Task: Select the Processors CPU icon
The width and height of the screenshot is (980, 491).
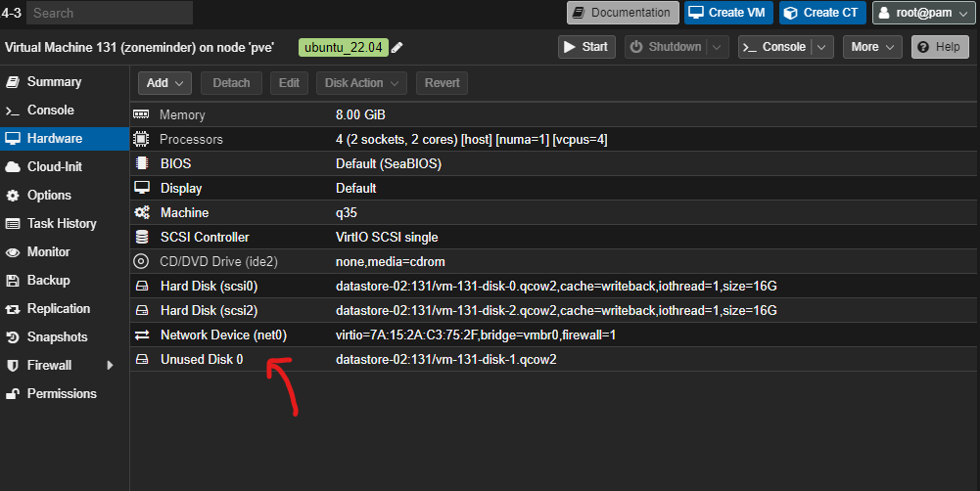Action: click(142, 140)
